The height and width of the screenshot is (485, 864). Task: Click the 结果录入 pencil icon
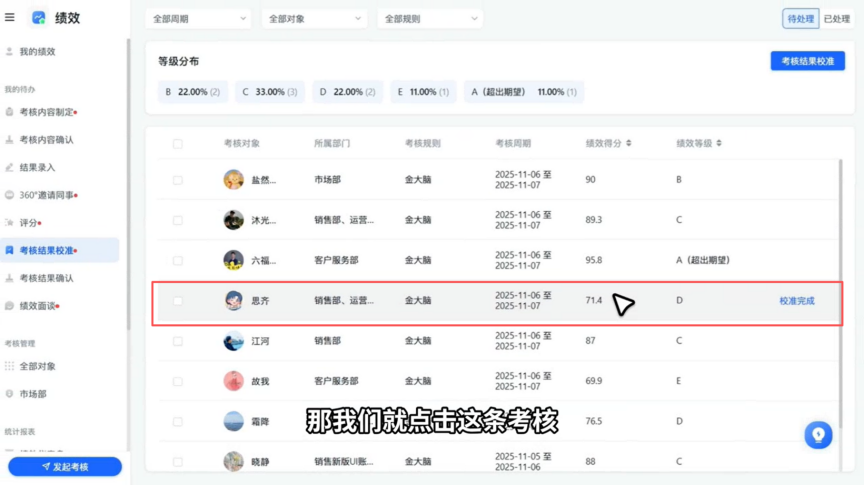tap(9, 167)
